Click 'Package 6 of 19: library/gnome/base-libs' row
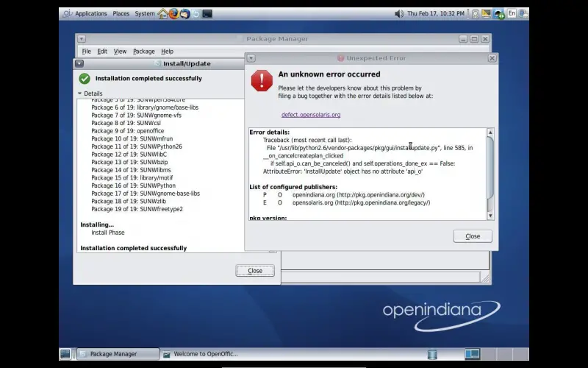The width and height of the screenshot is (588, 368). point(145,107)
